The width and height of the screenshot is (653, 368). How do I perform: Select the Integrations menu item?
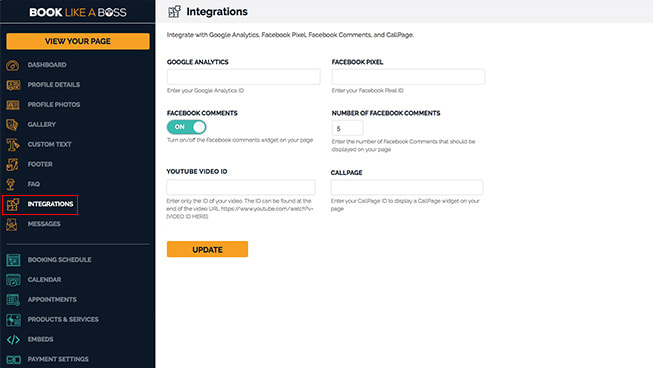click(50, 204)
